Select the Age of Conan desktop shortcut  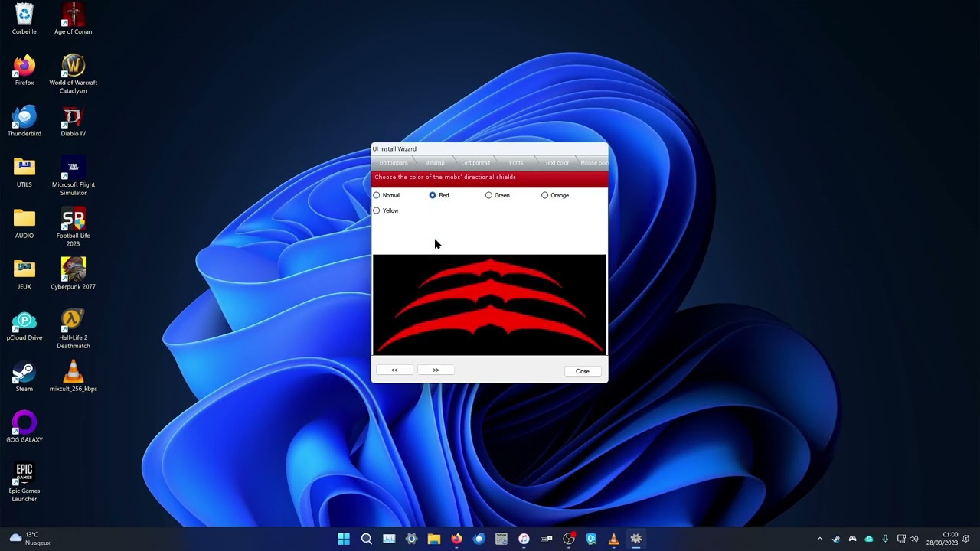[73, 20]
